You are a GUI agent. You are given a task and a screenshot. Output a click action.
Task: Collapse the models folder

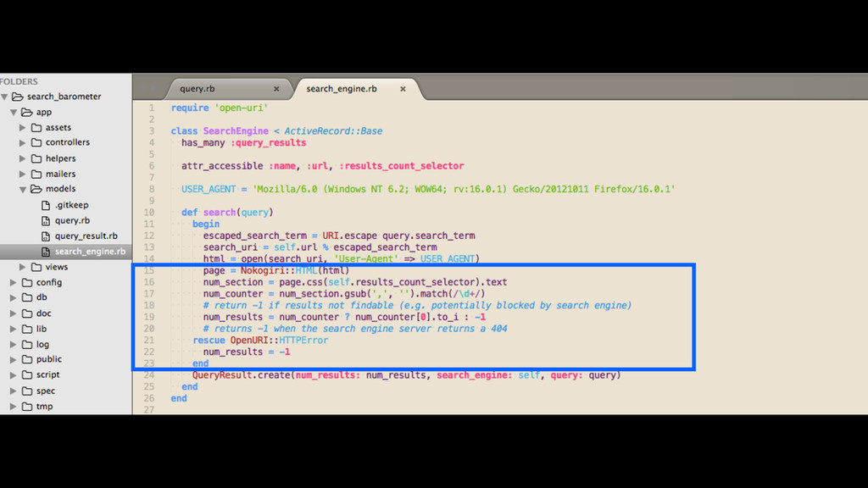(23, 189)
